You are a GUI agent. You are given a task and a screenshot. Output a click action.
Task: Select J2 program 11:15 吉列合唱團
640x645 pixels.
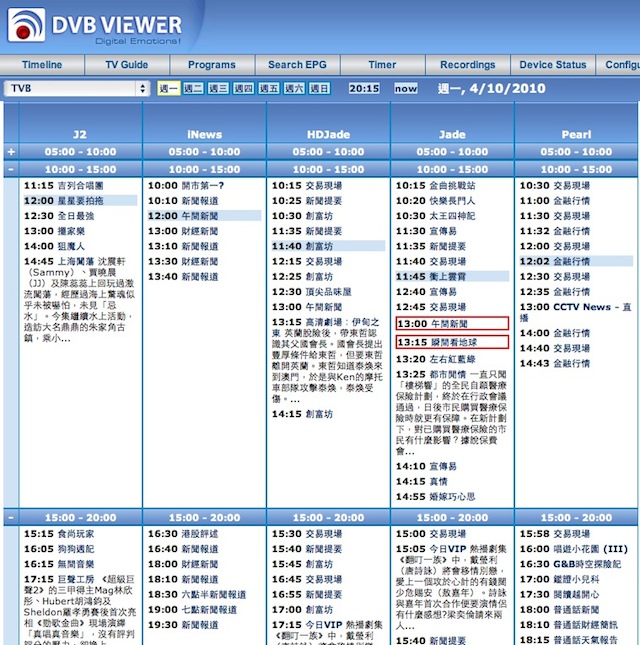click(x=64, y=186)
